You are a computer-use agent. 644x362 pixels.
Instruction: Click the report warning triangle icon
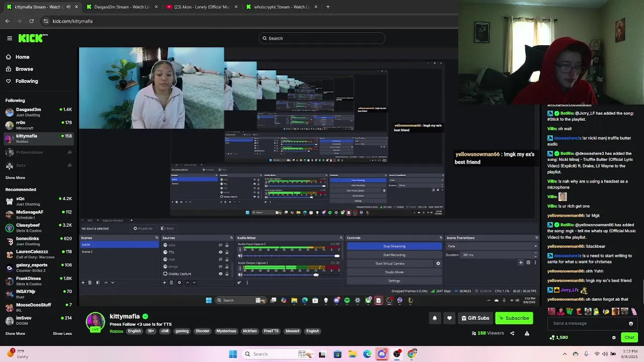(x=527, y=333)
